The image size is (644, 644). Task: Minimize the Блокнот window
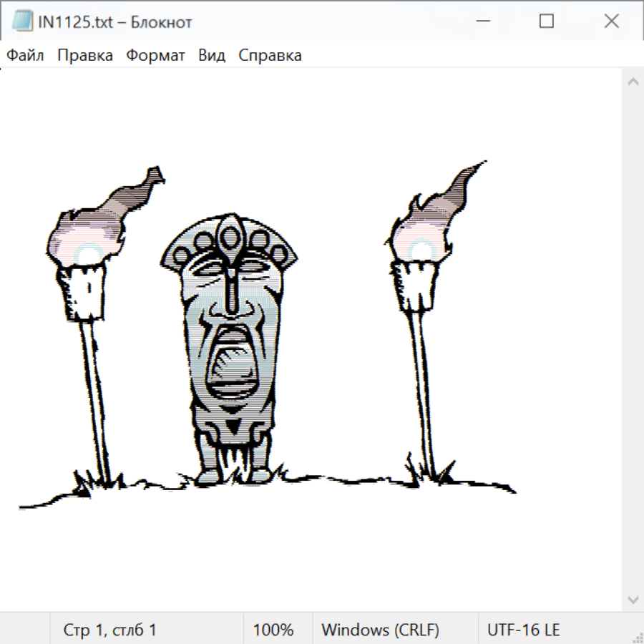pyautogui.click(x=481, y=21)
